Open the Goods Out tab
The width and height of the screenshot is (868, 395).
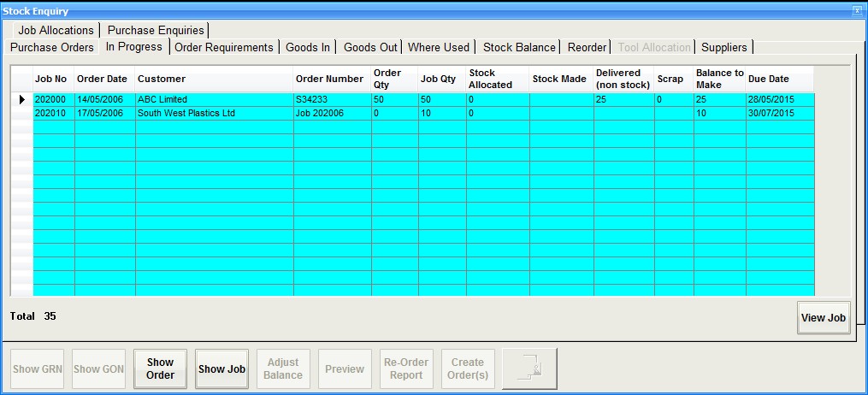tap(370, 47)
